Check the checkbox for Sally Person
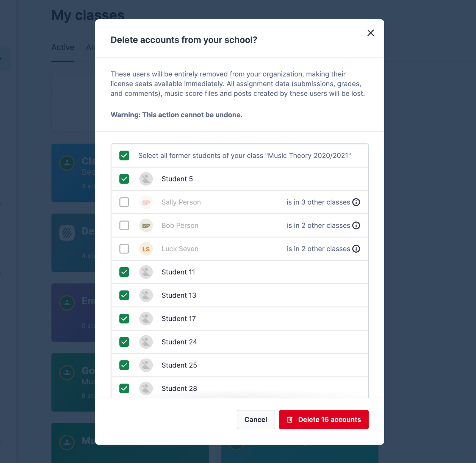Image resolution: width=476 pixels, height=463 pixels. [x=124, y=202]
